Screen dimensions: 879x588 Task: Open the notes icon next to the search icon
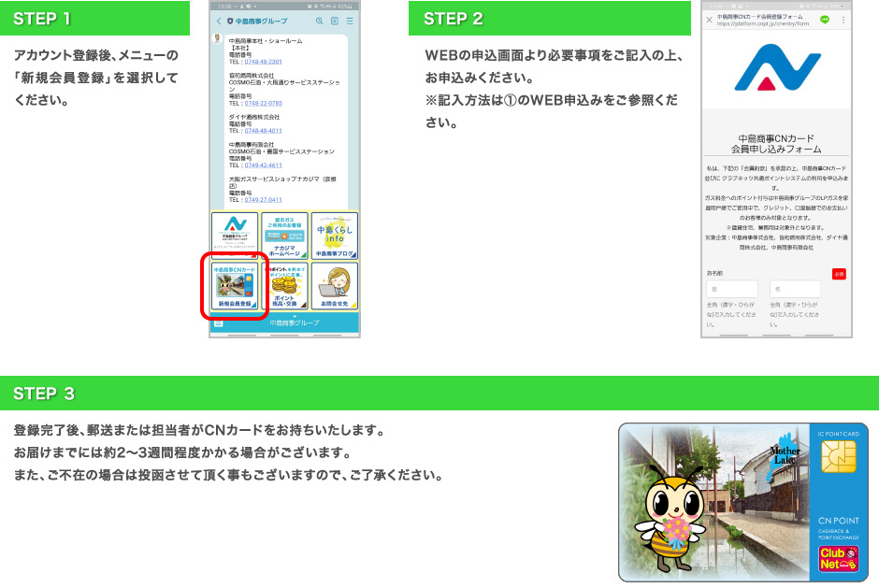pos(335,21)
